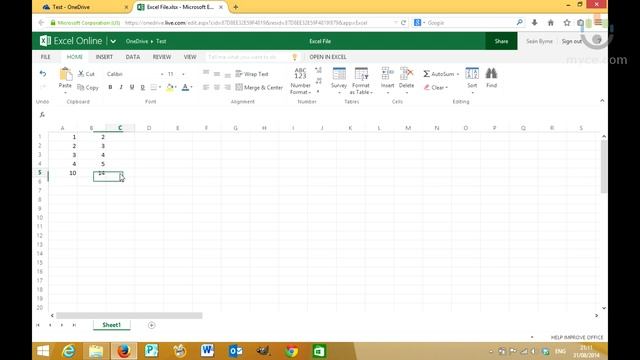
Task: Collapse the ribbon with the chevron
Action: (x=602, y=100)
